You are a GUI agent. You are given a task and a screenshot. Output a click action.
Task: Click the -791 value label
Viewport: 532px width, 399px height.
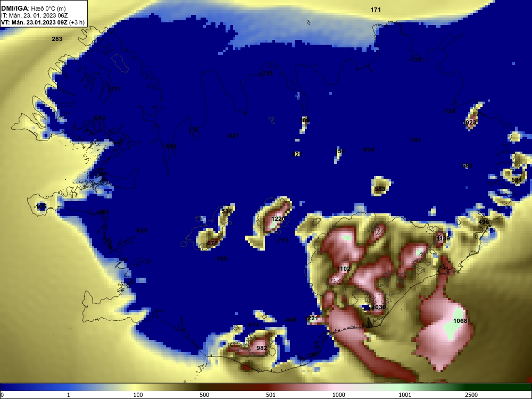pos(415,140)
